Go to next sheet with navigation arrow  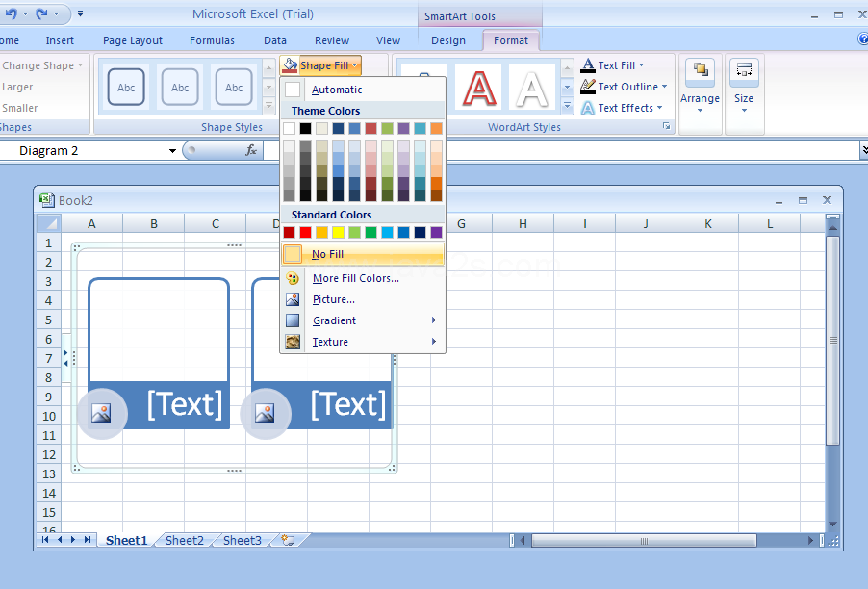coord(72,540)
